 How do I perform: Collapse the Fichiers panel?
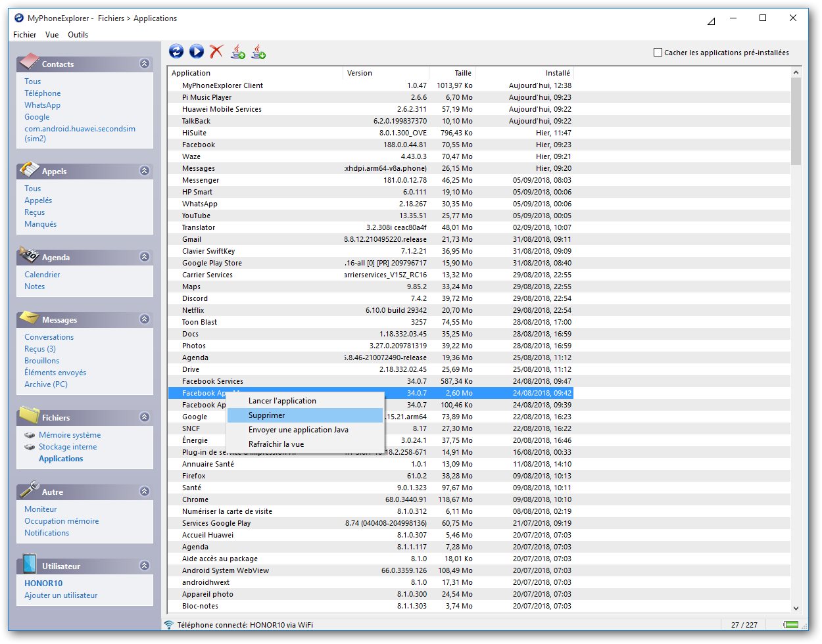coord(144,417)
